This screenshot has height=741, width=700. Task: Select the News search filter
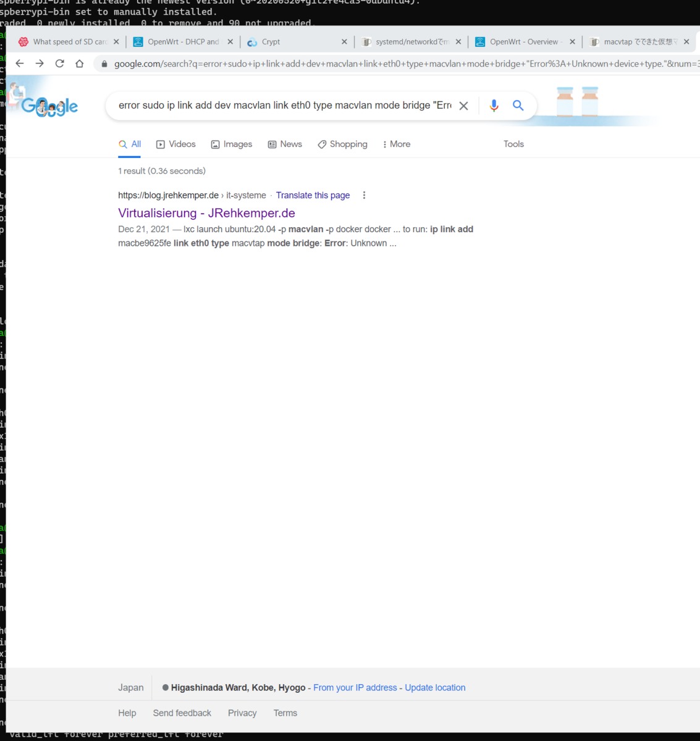[x=285, y=144]
